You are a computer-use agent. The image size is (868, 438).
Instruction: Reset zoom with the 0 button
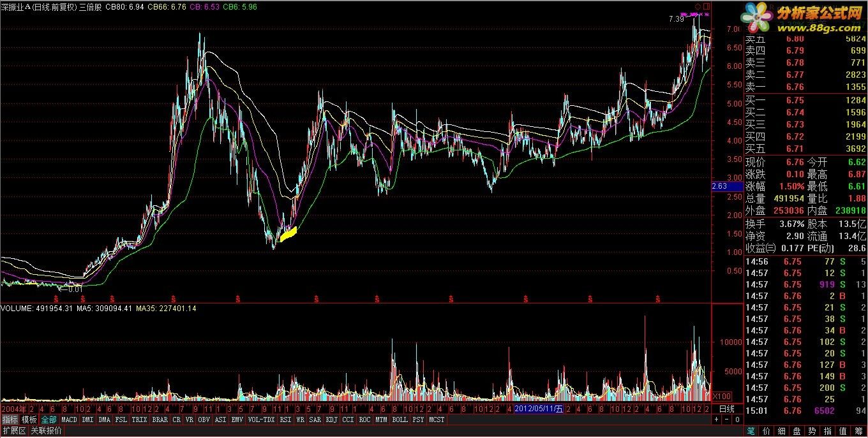pyautogui.click(x=737, y=420)
